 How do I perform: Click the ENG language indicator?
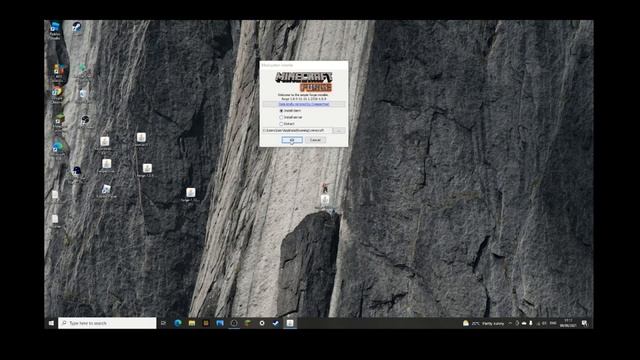point(553,323)
